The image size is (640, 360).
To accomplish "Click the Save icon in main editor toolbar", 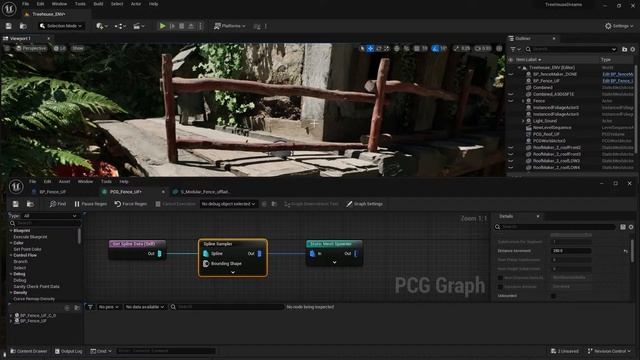I will 9,26.
